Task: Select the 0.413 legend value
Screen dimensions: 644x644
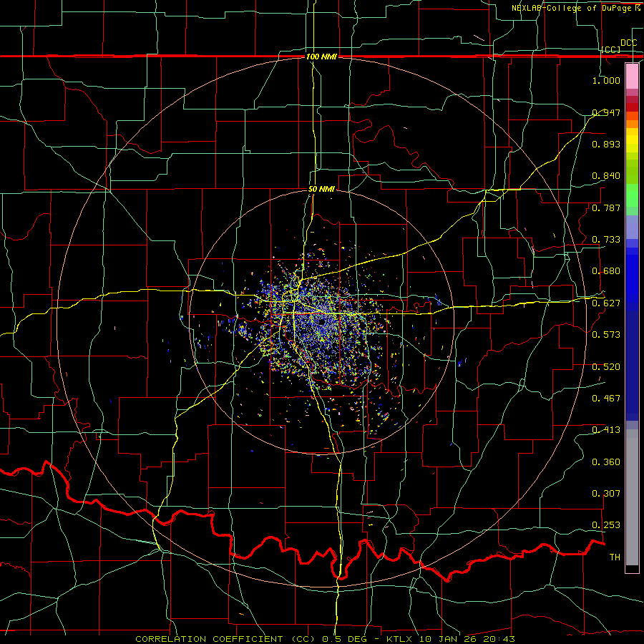Action: pos(606,430)
